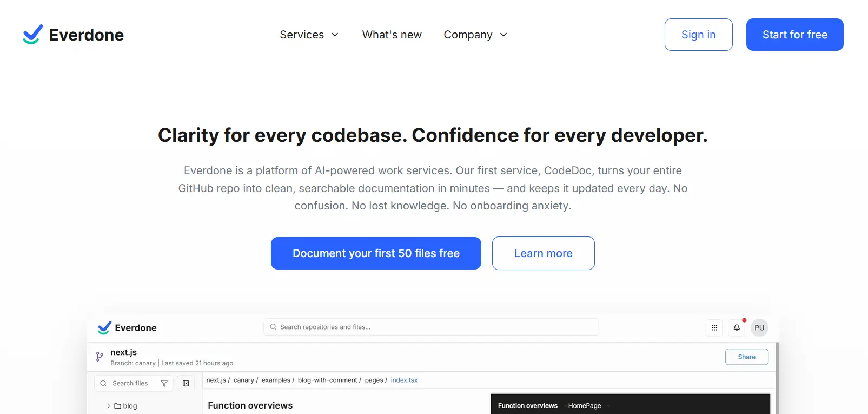
Task: Click the git branch icon beside next.js
Action: point(100,357)
